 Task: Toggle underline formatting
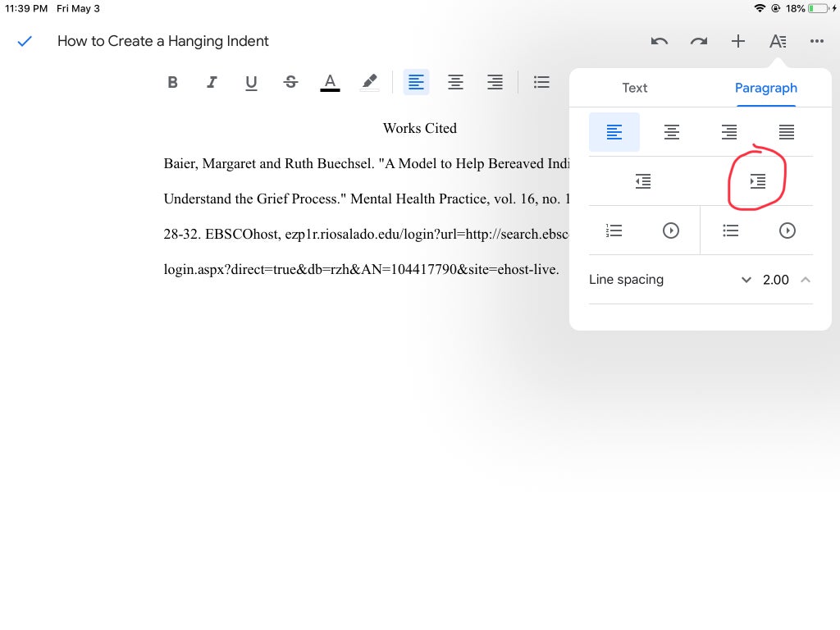click(251, 83)
